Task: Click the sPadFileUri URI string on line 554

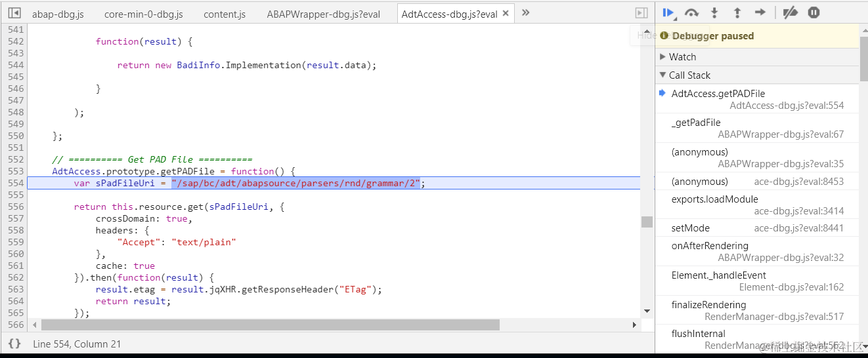Action: coord(295,183)
